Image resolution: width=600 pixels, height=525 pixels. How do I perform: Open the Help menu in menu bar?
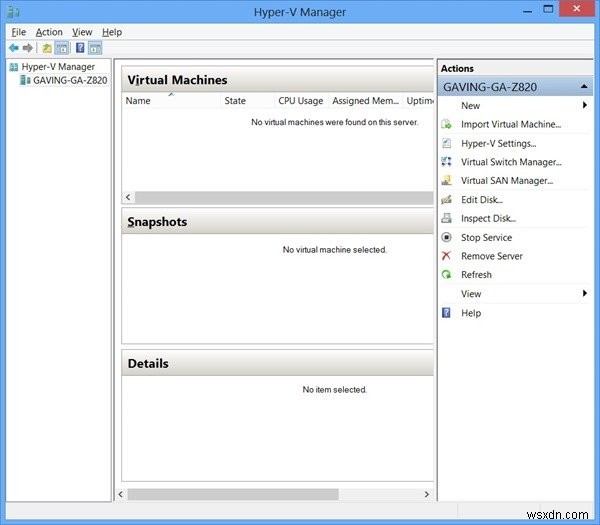(112, 32)
